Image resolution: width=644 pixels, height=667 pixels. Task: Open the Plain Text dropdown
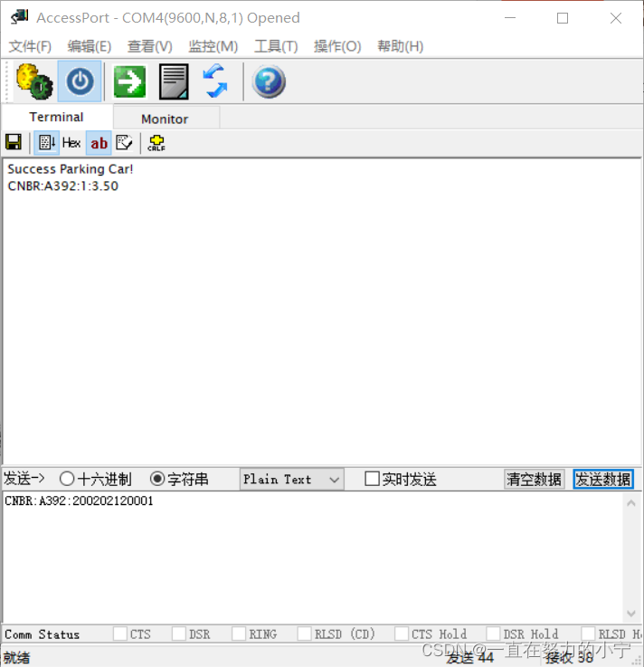point(291,480)
